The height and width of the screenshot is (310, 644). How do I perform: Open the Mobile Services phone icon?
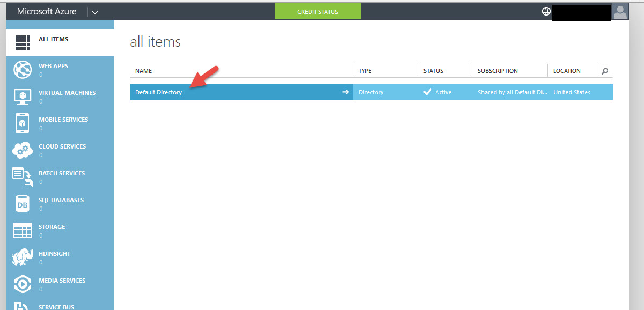pos(22,123)
